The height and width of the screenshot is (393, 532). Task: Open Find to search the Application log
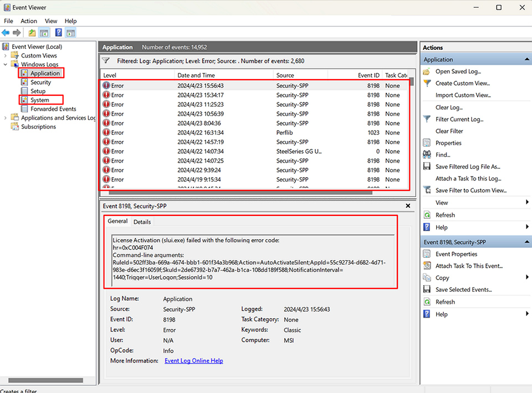tap(443, 154)
